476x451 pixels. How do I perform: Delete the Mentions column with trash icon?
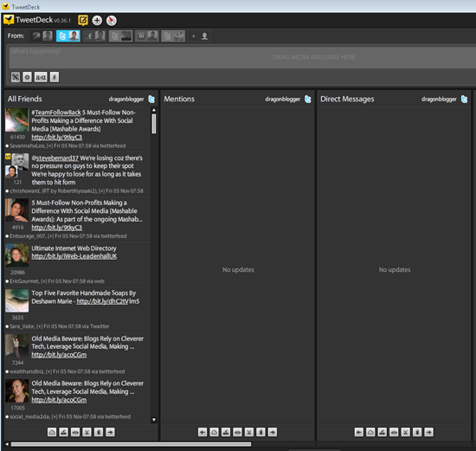tap(261, 432)
